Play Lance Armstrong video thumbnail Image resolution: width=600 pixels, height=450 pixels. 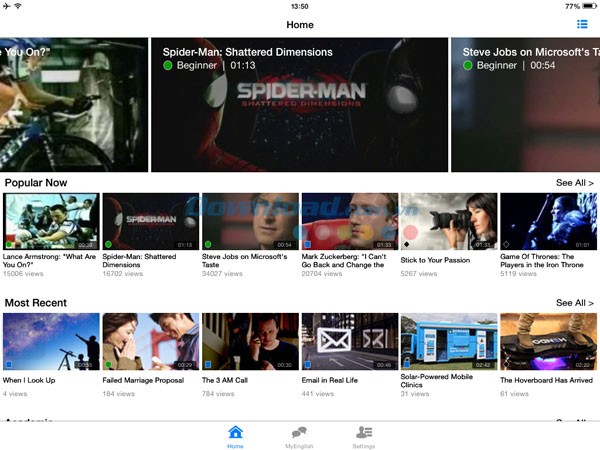click(x=51, y=221)
